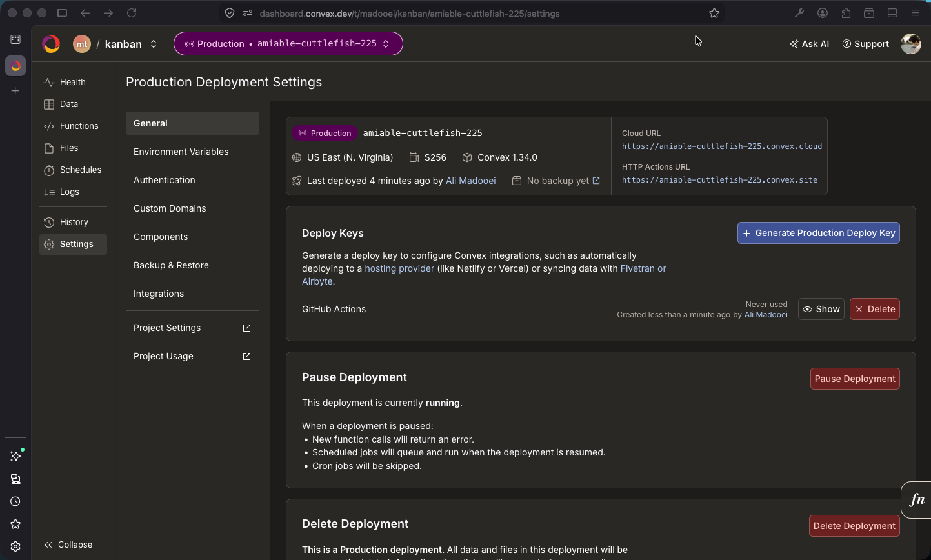Click Generate Production Deploy Key
This screenshot has width=931, height=560.
(x=818, y=233)
